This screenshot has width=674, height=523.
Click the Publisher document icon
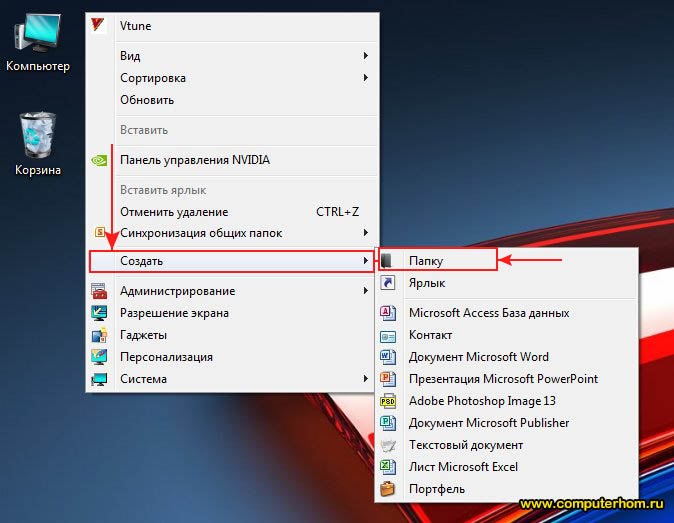point(388,423)
